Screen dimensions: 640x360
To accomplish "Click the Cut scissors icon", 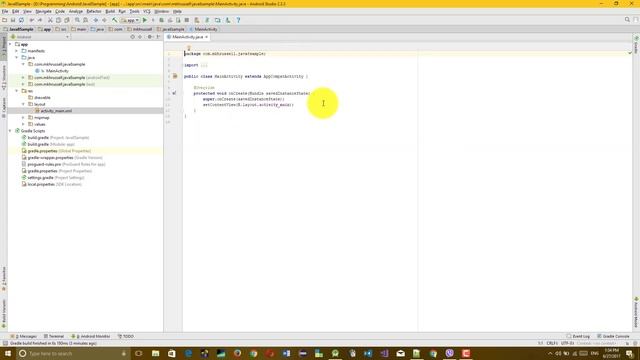I will pos(50,20).
